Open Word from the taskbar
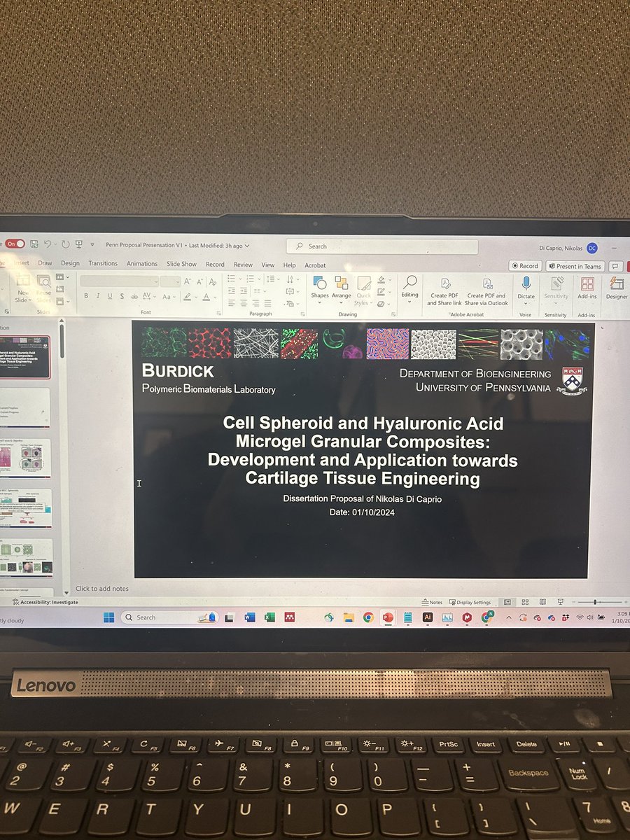Image resolution: width=630 pixels, height=840 pixels. point(250,618)
